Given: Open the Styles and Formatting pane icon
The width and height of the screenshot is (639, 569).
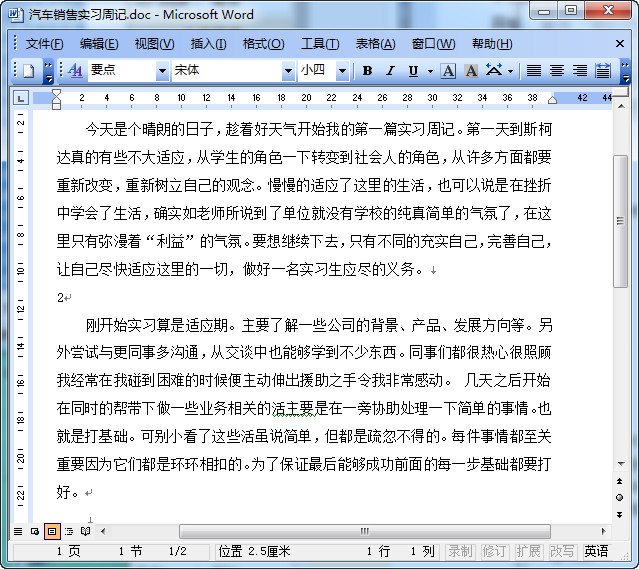Looking at the screenshot, I should click(75, 71).
